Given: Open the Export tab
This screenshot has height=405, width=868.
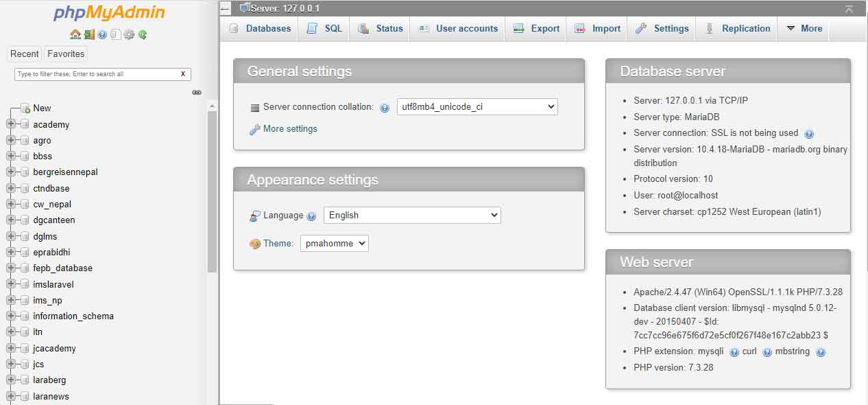Looking at the screenshot, I should (x=536, y=28).
